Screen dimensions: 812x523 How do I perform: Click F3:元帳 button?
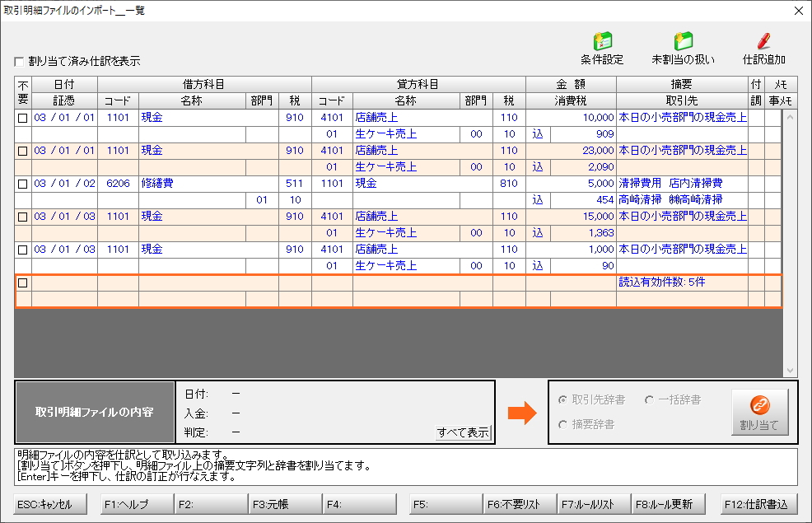(285, 504)
